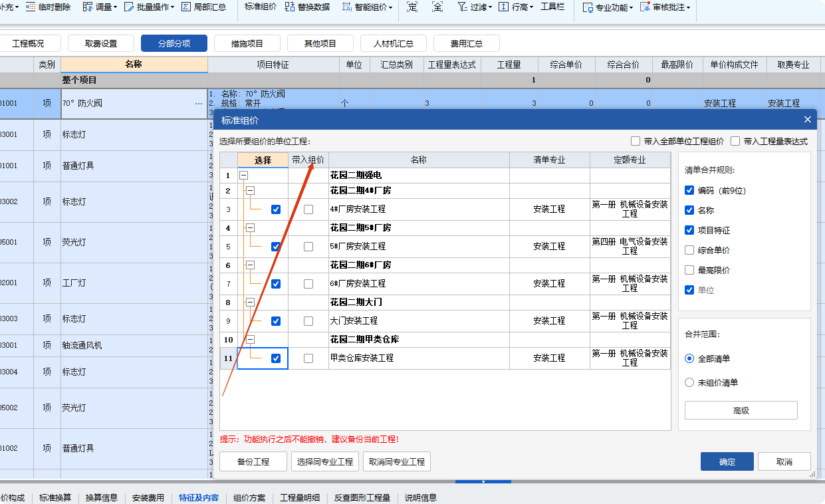Open the 过滤 dropdown menu
Screen dimensions: 825x504
[474, 8]
